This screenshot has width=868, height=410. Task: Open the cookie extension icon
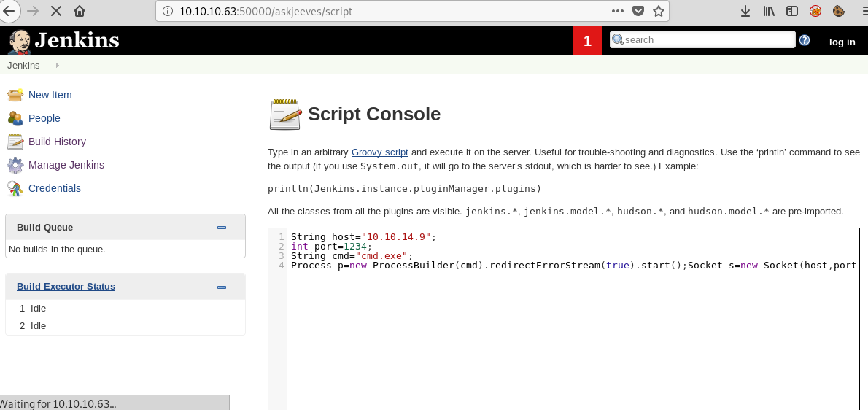(x=839, y=11)
